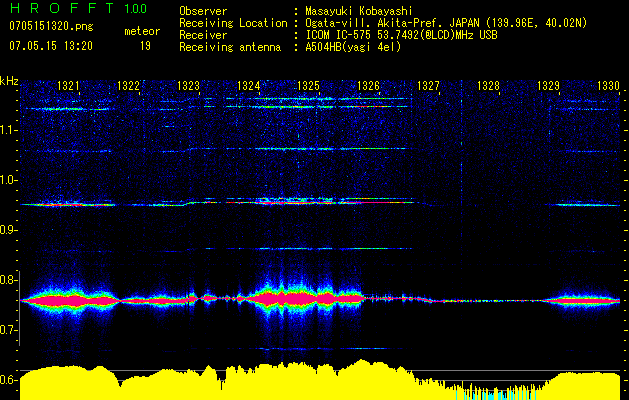Click the 1.1 frequency axis label
This screenshot has width=629, height=400.
(9, 130)
